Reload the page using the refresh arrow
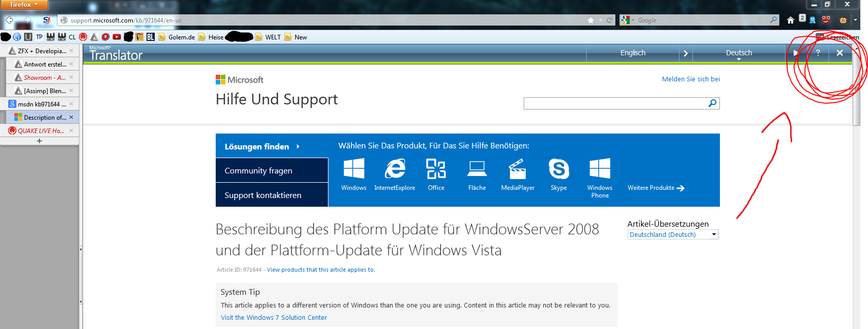 (x=609, y=20)
